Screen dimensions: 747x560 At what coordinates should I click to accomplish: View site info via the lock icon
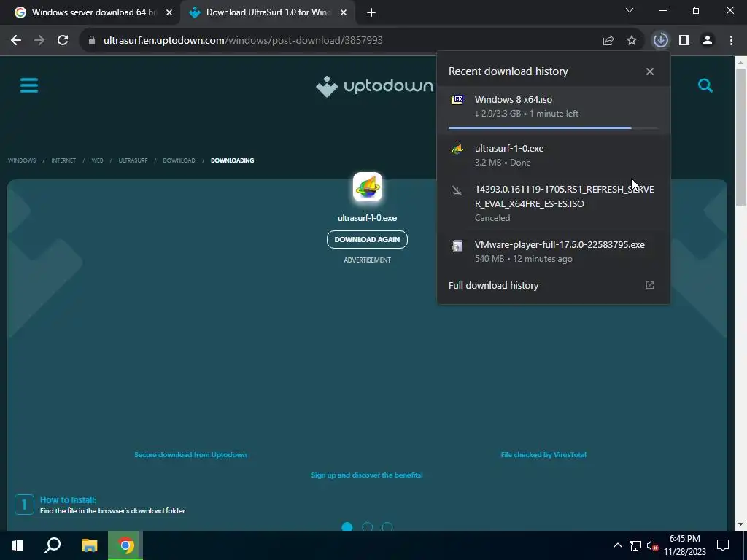pos(92,41)
